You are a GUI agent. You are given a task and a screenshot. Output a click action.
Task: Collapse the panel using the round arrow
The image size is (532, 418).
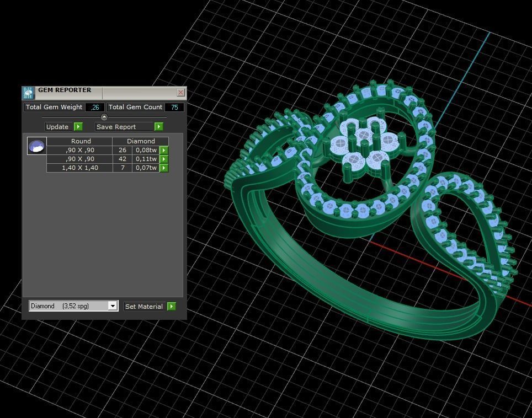(104, 117)
